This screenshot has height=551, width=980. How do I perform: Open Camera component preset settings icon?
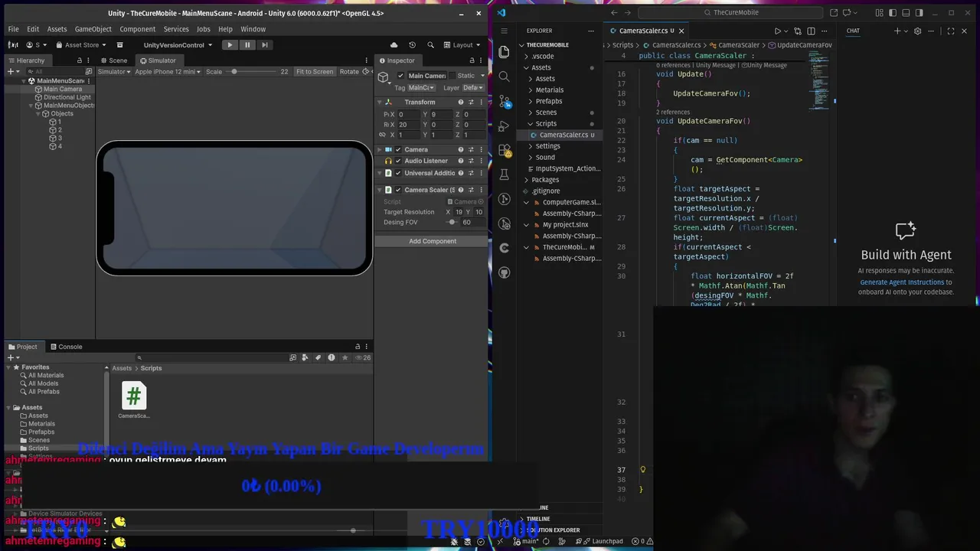click(x=471, y=150)
